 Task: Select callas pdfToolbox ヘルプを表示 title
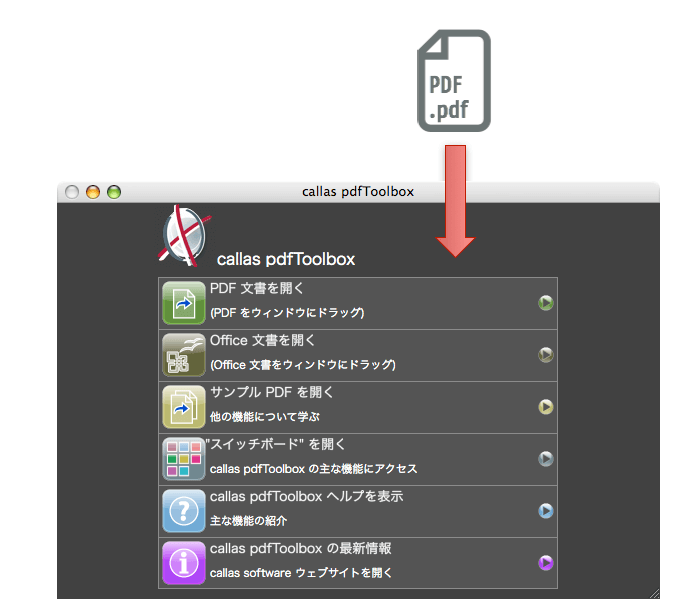click(x=306, y=497)
